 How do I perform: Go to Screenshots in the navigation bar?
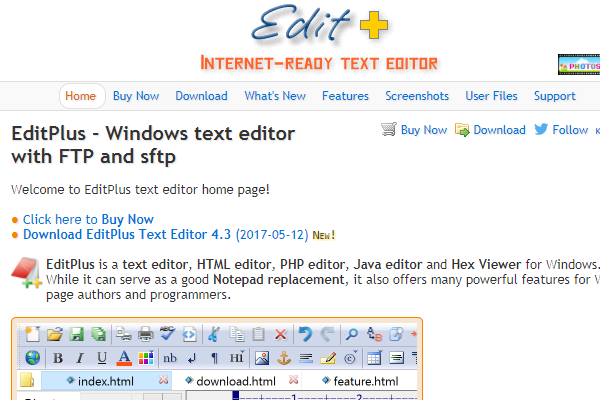pos(417,96)
